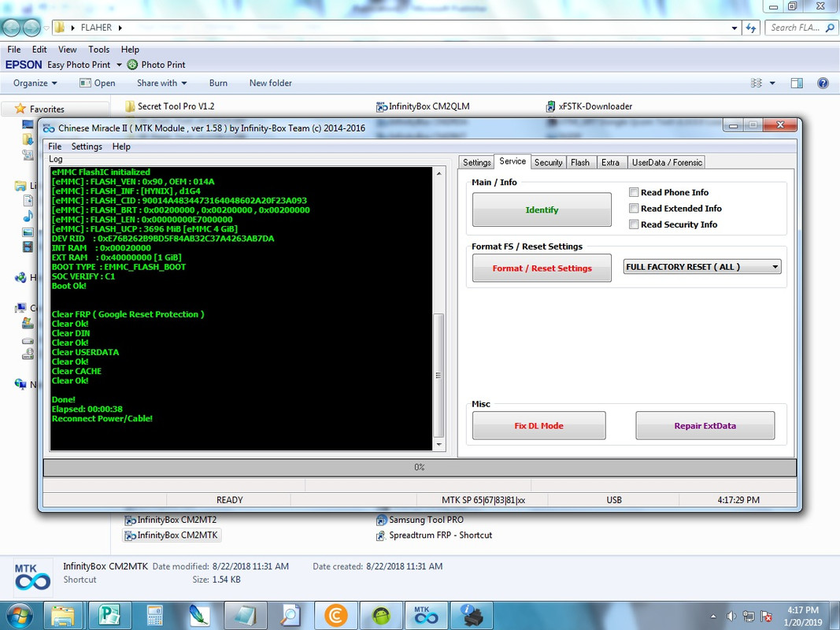Click the log scrollbar thumb
This screenshot has width=840, height=630.
439,375
